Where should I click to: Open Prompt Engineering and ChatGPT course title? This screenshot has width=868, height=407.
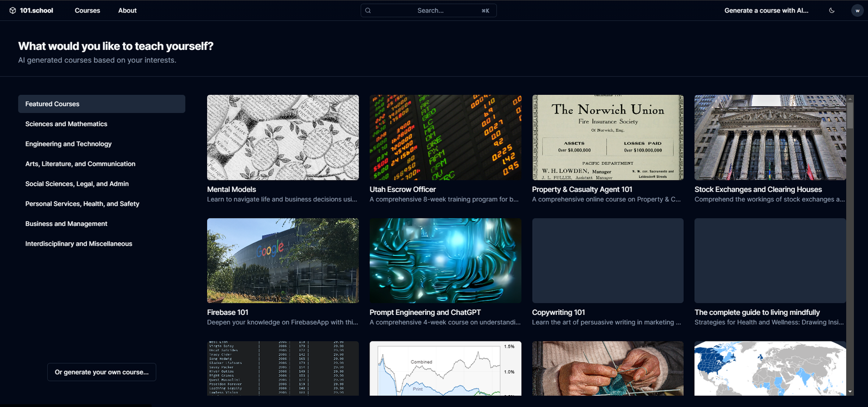425,313
